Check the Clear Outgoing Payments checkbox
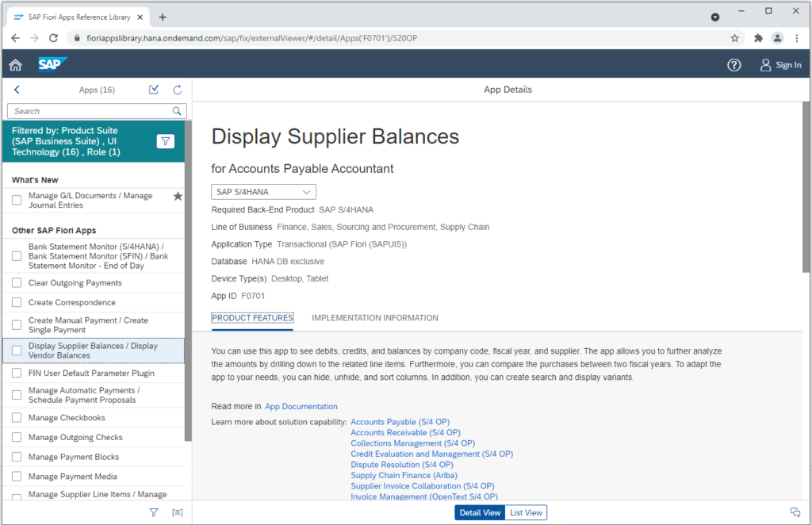Screen dimensions: 812x525 17,282
